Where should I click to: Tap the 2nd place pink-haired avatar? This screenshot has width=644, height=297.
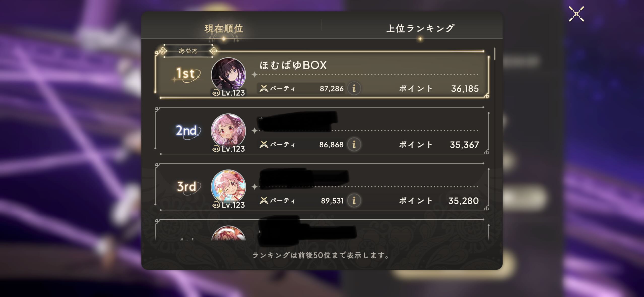pyautogui.click(x=228, y=131)
